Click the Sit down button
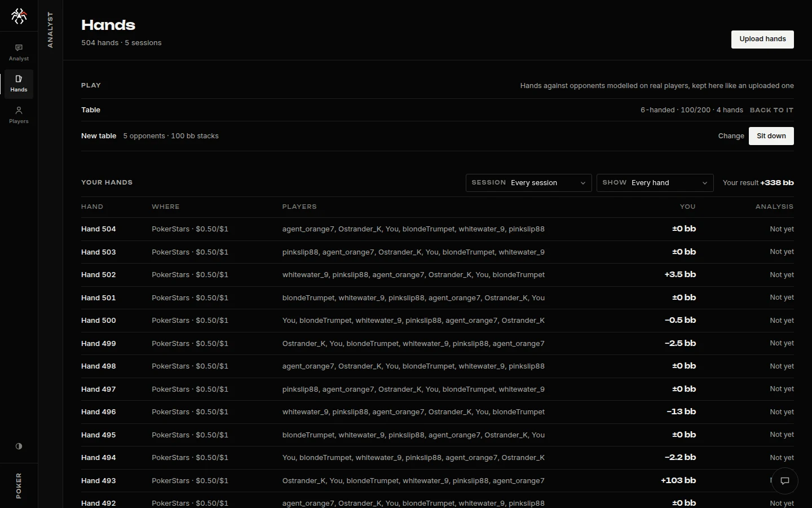This screenshot has width=812, height=508. pyautogui.click(x=771, y=136)
